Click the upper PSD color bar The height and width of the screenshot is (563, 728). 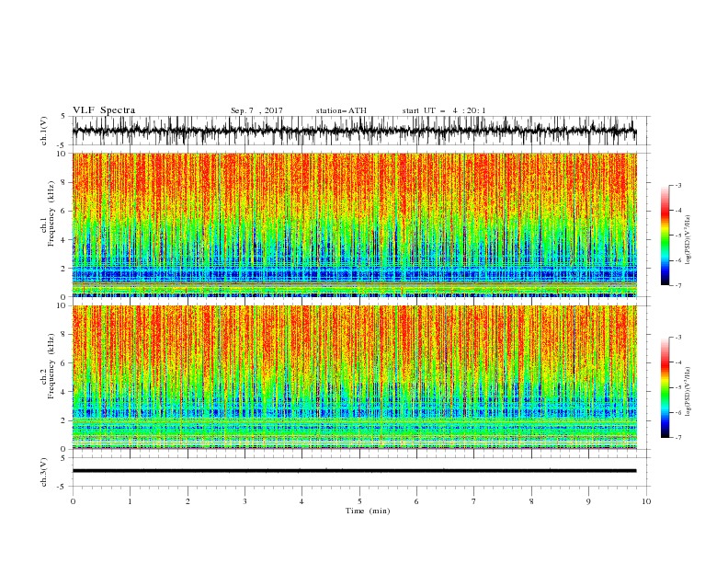[665, 236]
